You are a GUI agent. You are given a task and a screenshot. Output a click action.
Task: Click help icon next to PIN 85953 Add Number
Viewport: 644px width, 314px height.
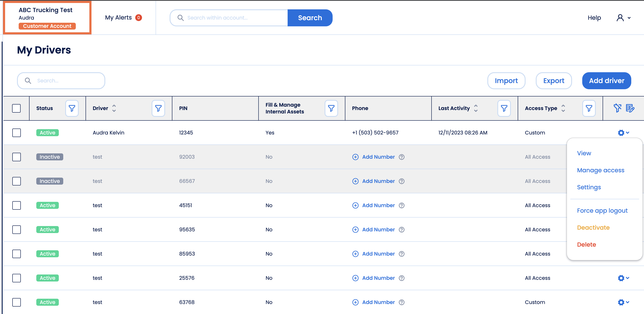click(x=402, y=254)
